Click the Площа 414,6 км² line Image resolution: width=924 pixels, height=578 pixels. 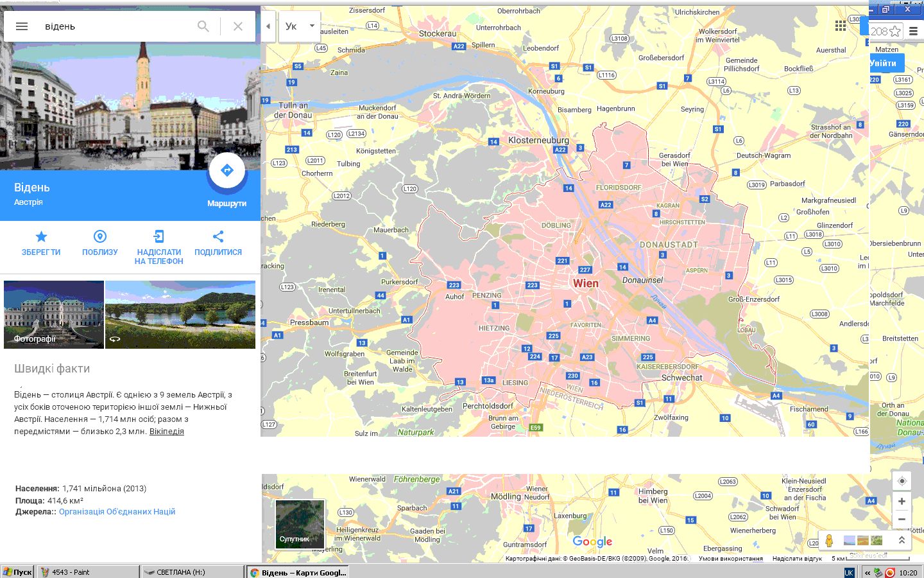click(49, 500)
